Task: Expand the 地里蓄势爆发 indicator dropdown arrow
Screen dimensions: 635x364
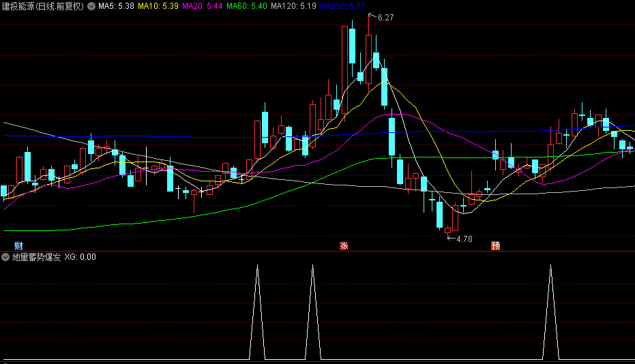Action: click(x=5, y=257)
